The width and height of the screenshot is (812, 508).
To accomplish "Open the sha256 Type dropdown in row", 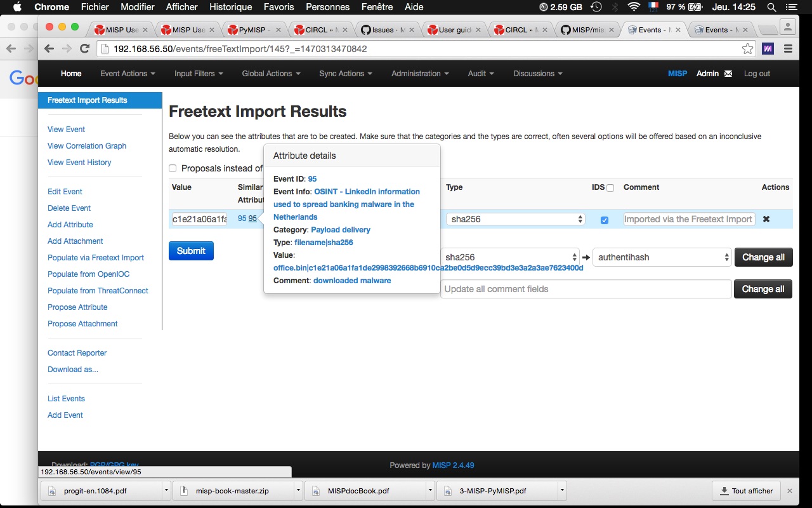I will [x=514, y=219].
